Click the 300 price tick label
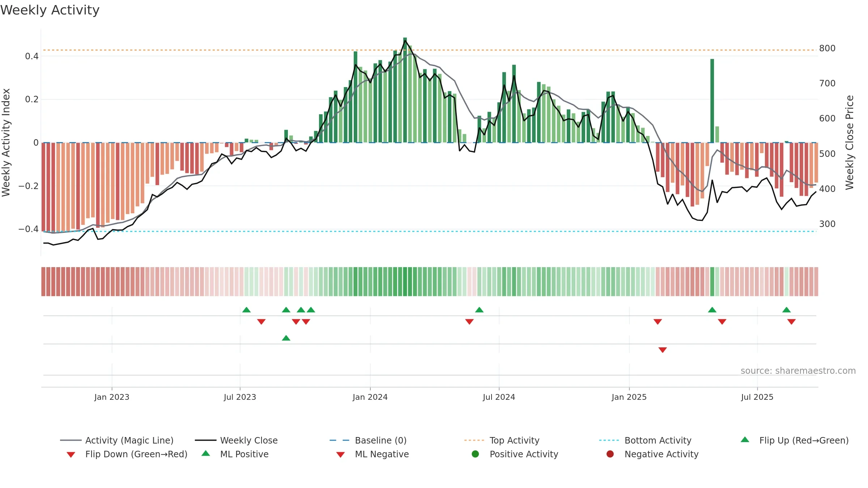This screenshot has width=868, height=488. [827, 224]
